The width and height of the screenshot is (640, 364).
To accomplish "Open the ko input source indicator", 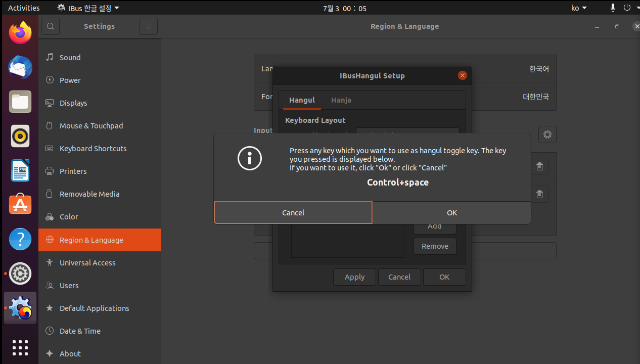I will pyautogui.click(x=579, y=8).
